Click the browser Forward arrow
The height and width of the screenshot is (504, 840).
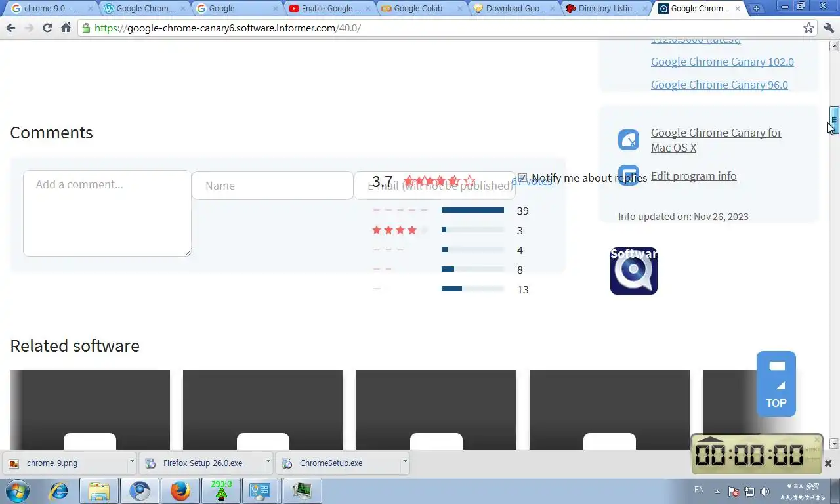click(29, 28)
